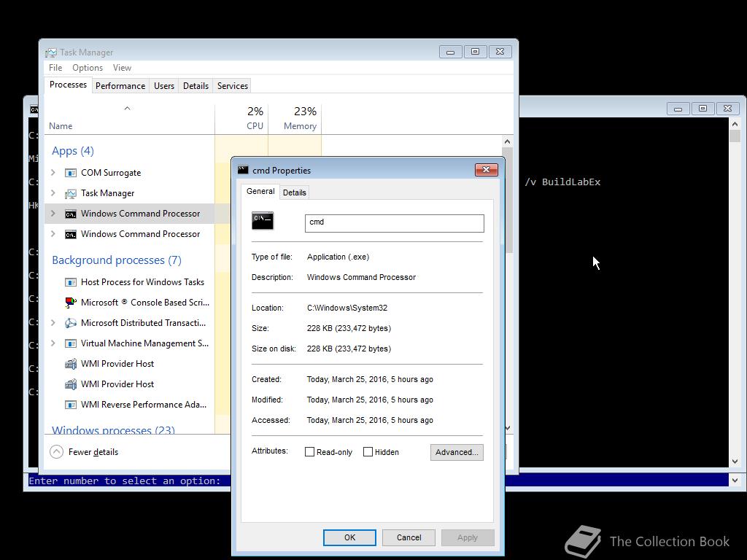Screen dimensions: 747x560
Task: Click Microsoft Console Based Script icon
Action: click(x=71, y=303)
